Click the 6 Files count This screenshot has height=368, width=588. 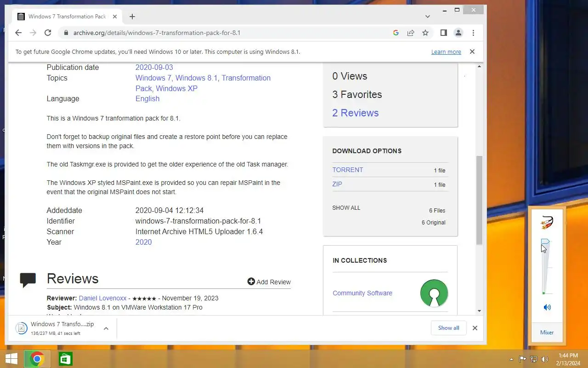point(437,211)
